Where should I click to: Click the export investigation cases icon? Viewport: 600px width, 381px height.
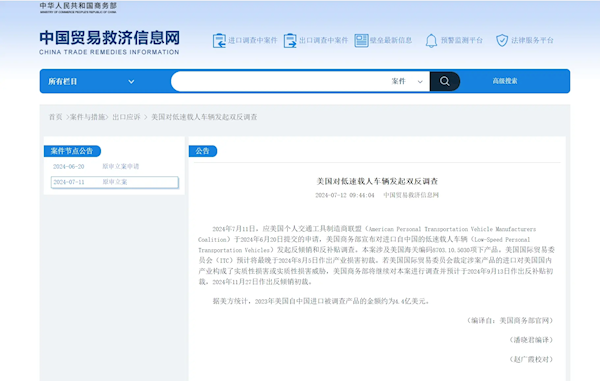(290, 41)
